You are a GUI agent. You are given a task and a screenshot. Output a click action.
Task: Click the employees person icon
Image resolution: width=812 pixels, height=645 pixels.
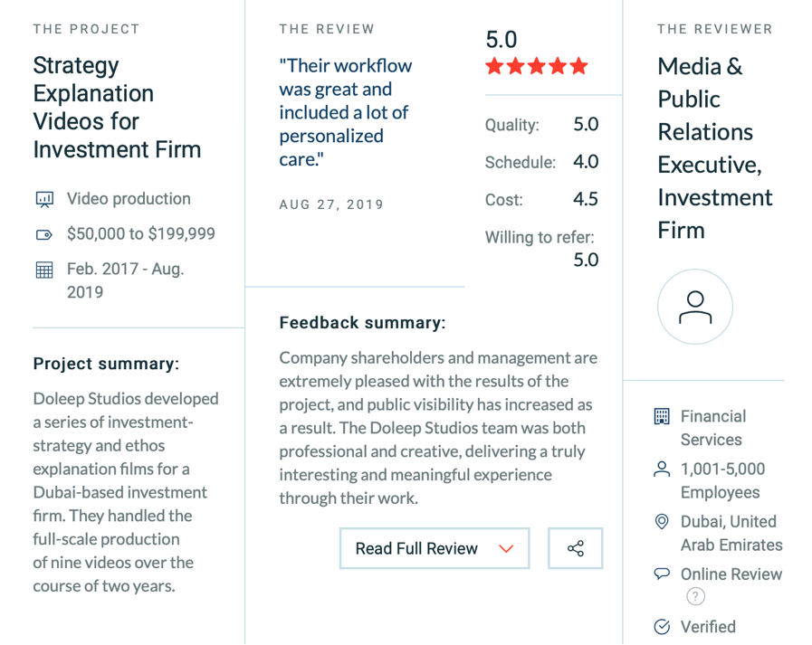pyautogui.click(x=662, y=469)
